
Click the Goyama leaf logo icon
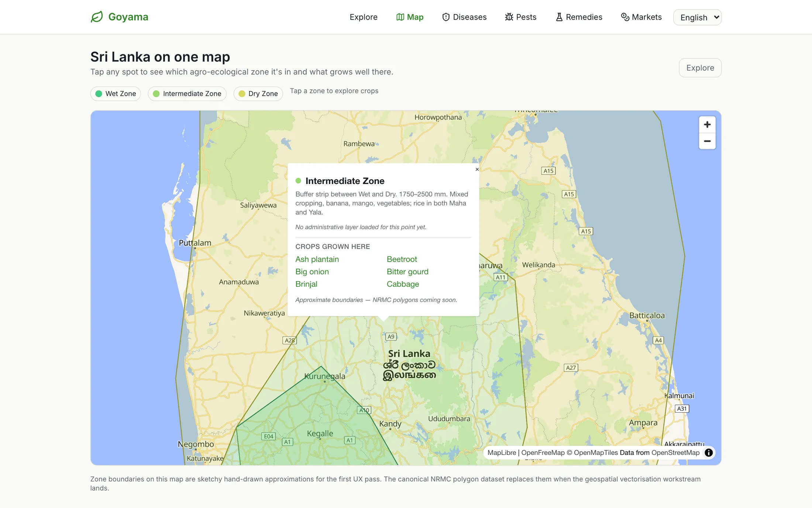pyautogui.click(x=97, y=17)
